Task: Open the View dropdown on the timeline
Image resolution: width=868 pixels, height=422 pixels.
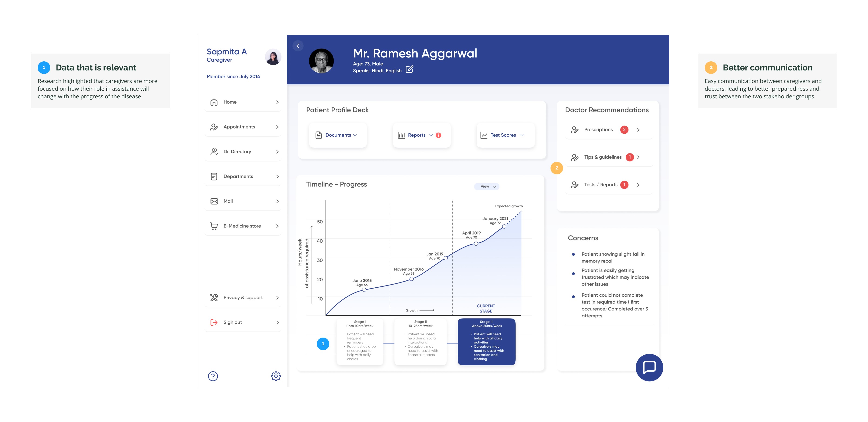Action: [x=487, y=186]
